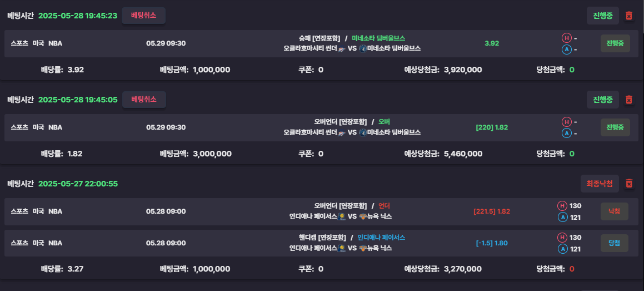This screenshot has height=291, width=644.
Task: Delete the 19:45:23 bet using trash icon
Action: 628,16
